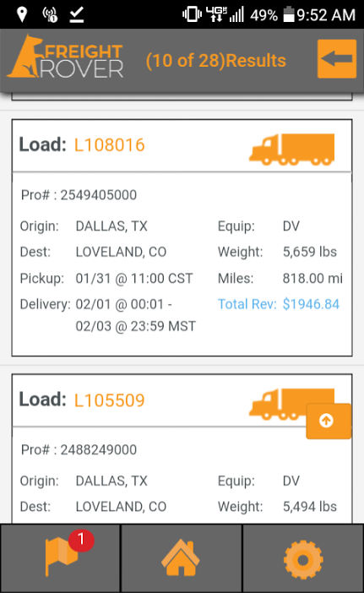Open load number L108016 link

point(109,144)
